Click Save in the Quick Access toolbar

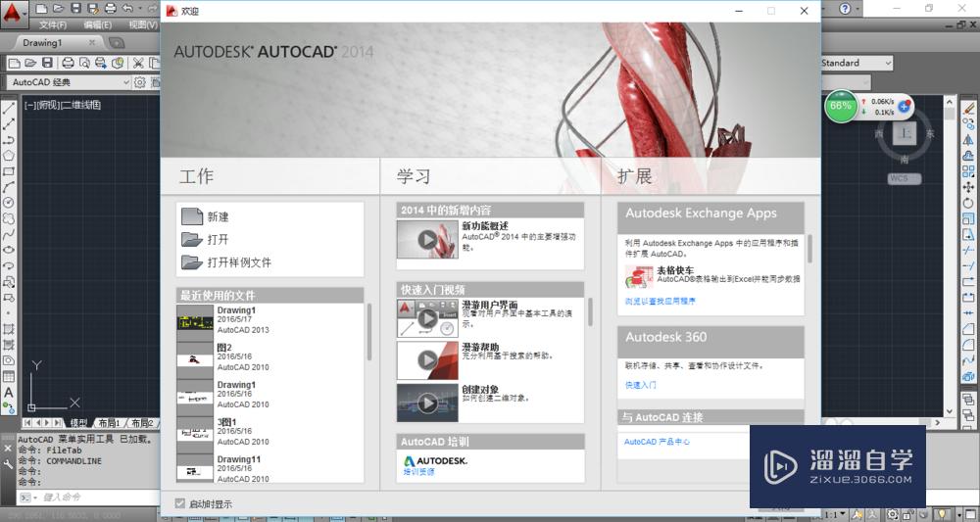point(75,8)
